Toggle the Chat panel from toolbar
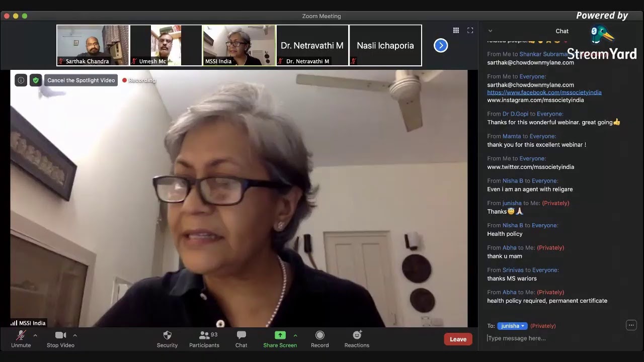The height and width of the screenshot is (362, 644). tap(242, 339)
